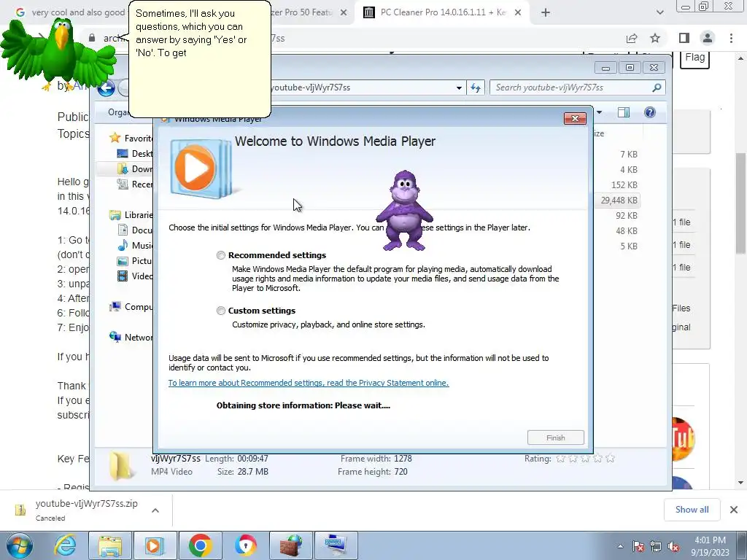Click the Explorer back arrow button
747x560 pixels.
[107, 87]
